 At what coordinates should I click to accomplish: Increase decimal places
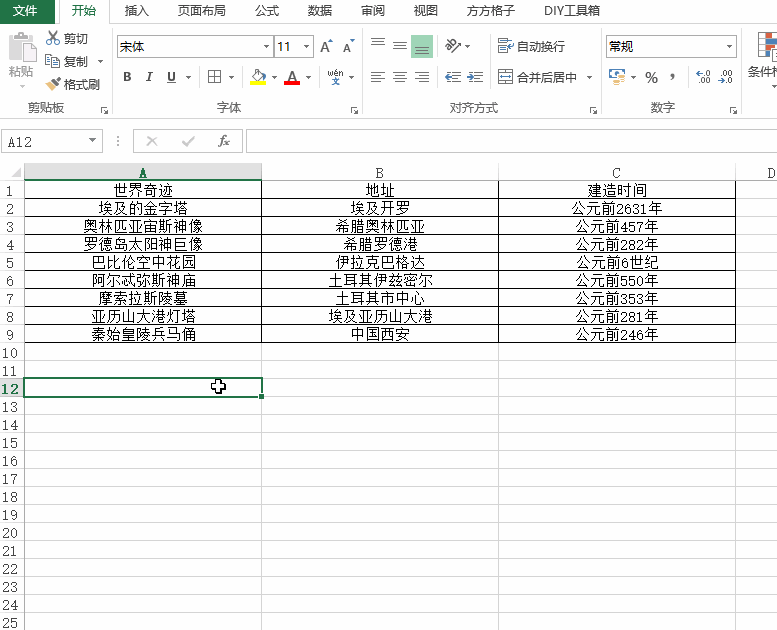tap(703, 77)
